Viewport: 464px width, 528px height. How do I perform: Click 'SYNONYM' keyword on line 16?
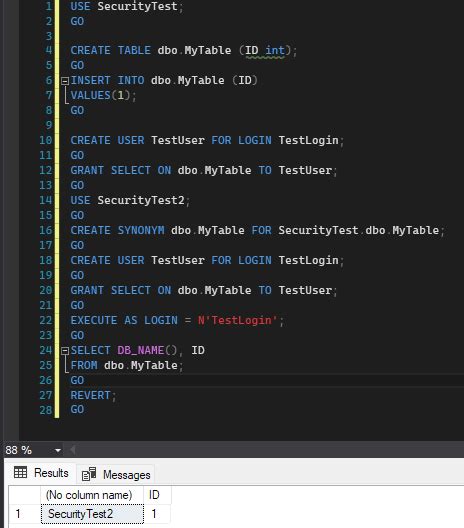(141, 230)
